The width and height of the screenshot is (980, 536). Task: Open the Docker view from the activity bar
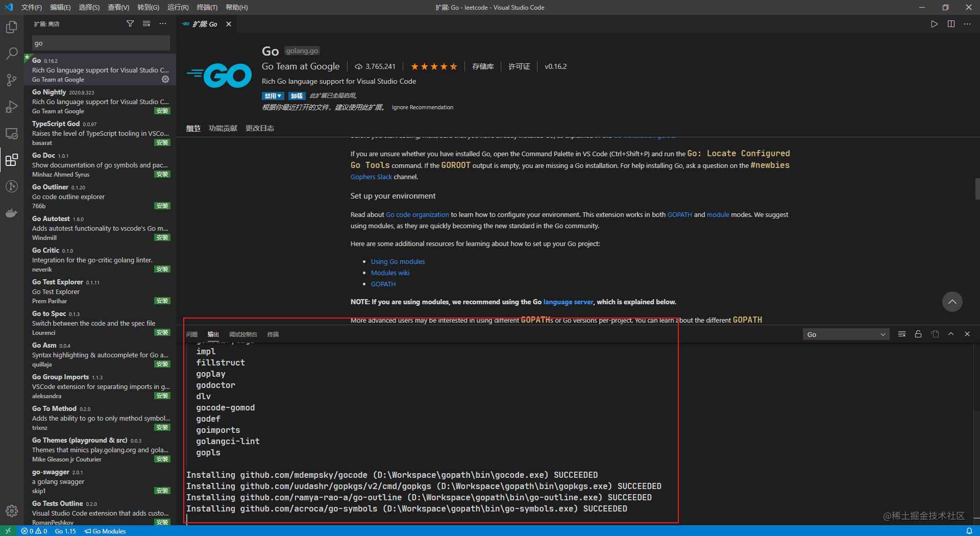(11, 213)
